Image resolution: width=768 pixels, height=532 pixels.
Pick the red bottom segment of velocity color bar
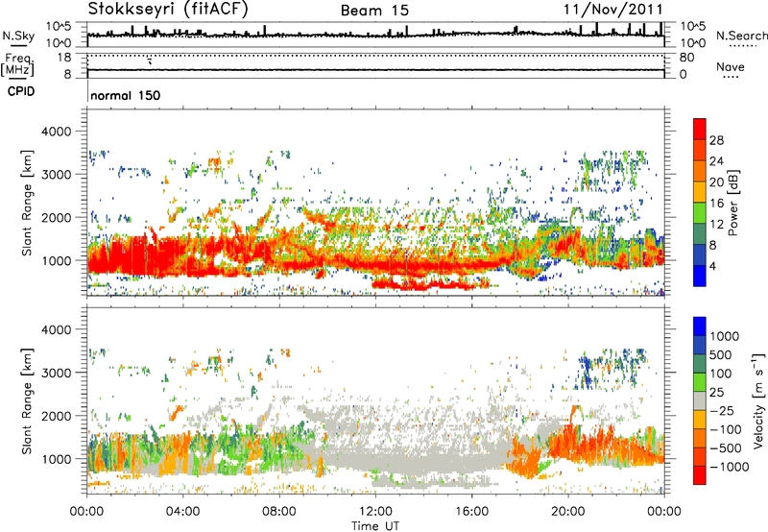pyautogui.click(x=700, y=475)
